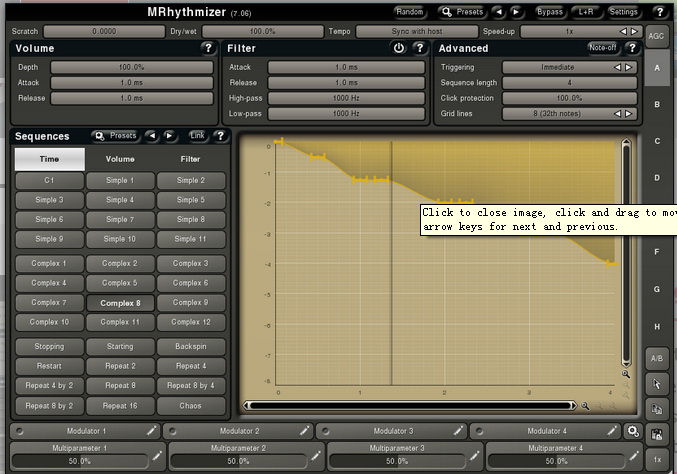This screenshot has width=677, height=474.
Task: Adjust the Dry/wet slider
Action: click(x=263, y=32)
